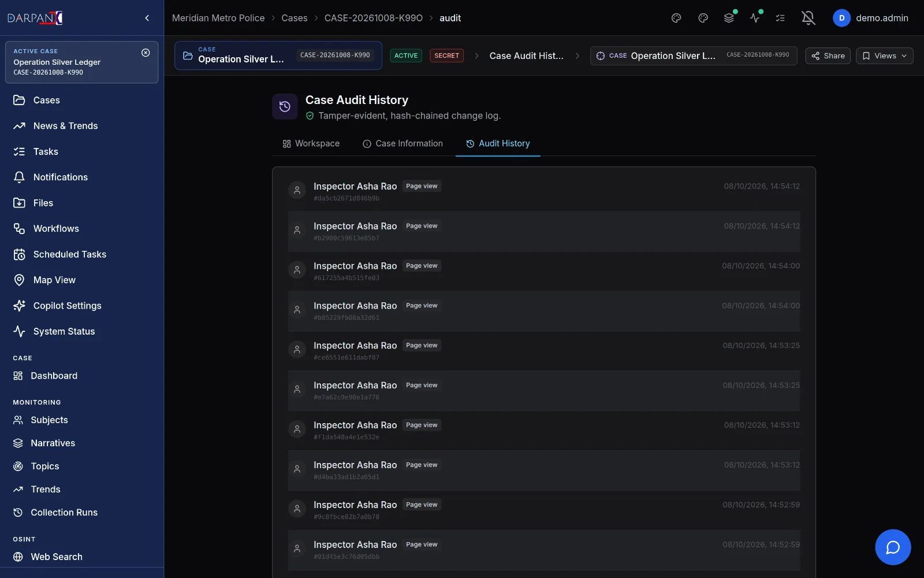Screen dimensions: 924x578
Task: Select audit entry #da5cb2671d846b9b
Action: coord(544,191)
